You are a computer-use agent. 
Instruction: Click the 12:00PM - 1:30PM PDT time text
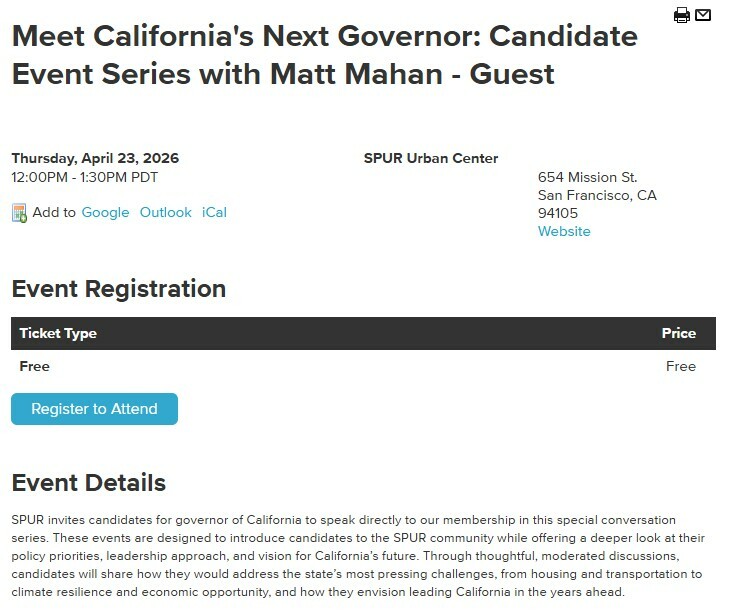pyautogui.click(x=84, y=177)
